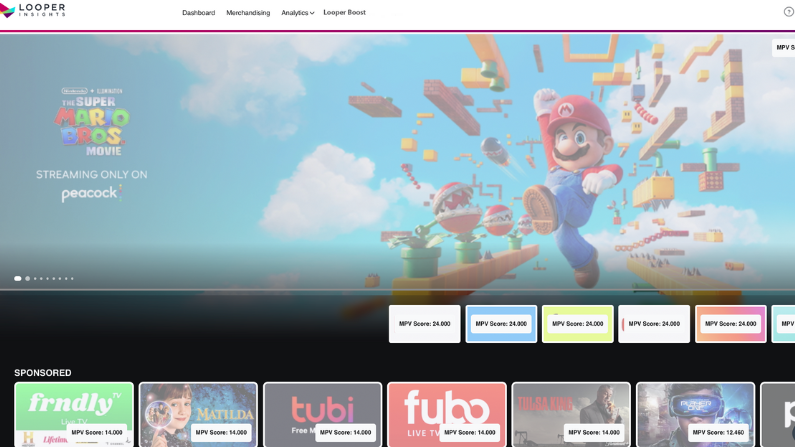The height and width of the screenshot is (447, 795).
Task: Select the yellow MPV Score 24.000 tile
Action: point(577,324)
